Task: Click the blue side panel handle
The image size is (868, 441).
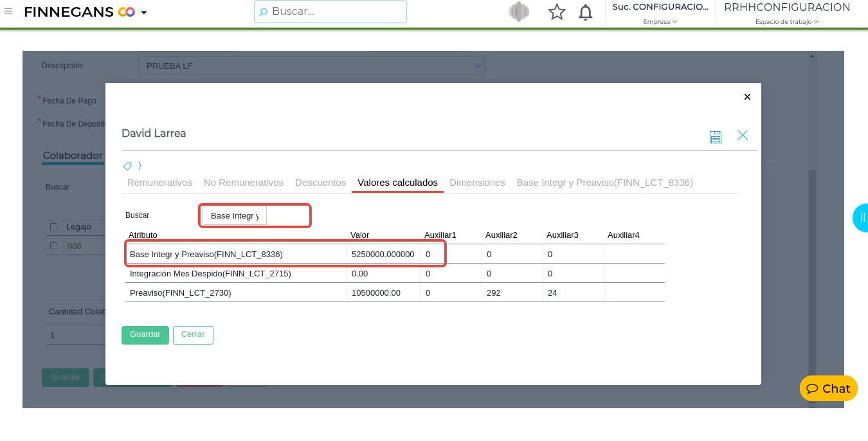Action: click(861, 217)
